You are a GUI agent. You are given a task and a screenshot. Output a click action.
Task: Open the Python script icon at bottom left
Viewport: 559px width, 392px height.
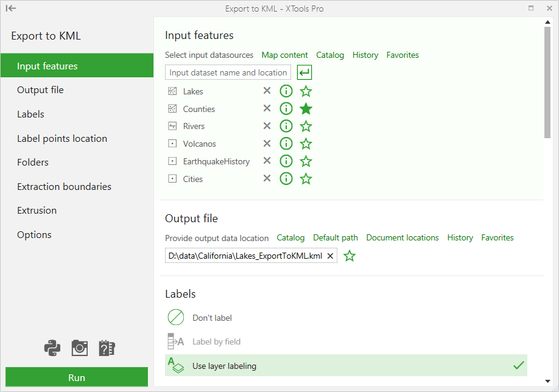(x=52, y=348)
